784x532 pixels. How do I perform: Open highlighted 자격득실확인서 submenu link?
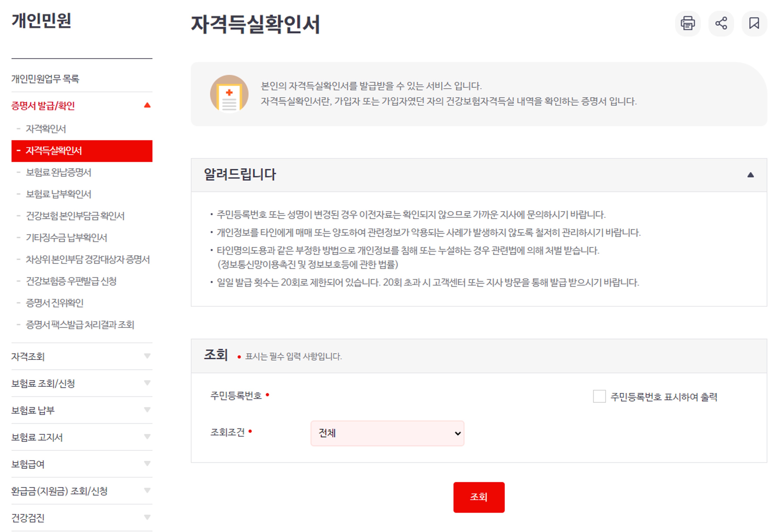tap(82, 151)
